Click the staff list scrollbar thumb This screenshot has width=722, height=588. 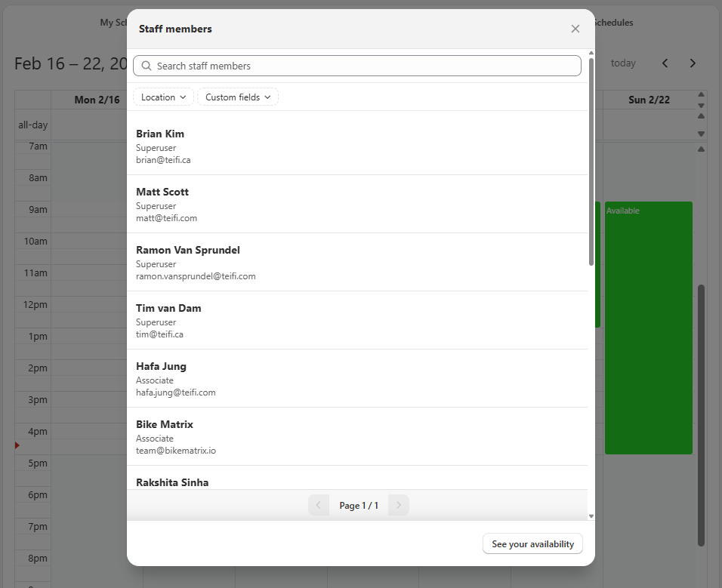pyautogui.click(x=591, y=162)
